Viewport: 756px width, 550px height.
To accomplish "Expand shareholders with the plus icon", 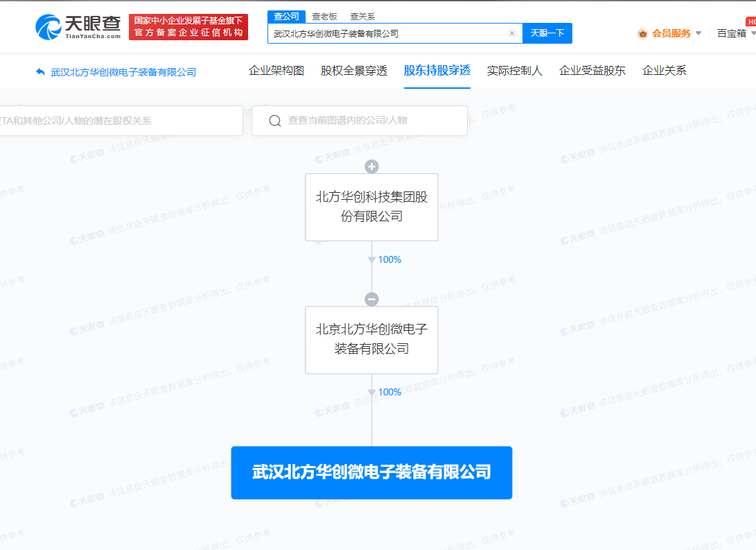I will [371, 166].
